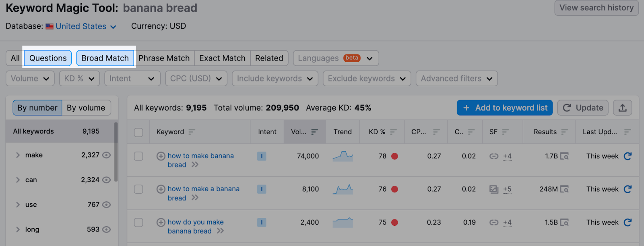
Task: Switch to the Phrase Match tab
Action: coord(164,58)
